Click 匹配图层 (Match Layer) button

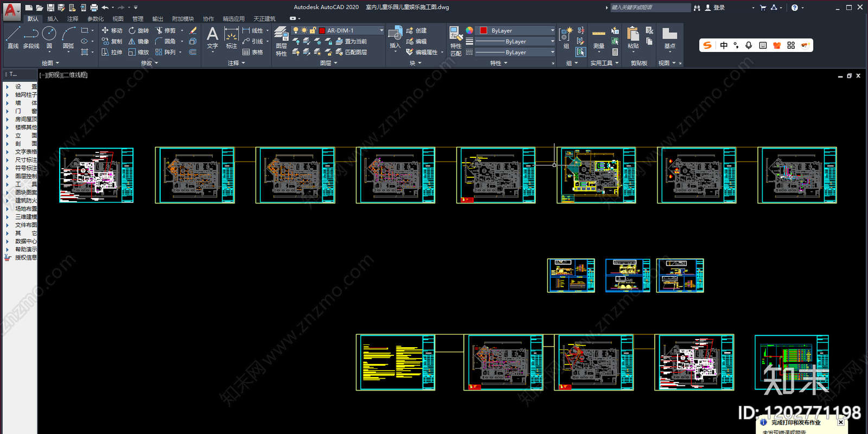(x=352, y=52)
